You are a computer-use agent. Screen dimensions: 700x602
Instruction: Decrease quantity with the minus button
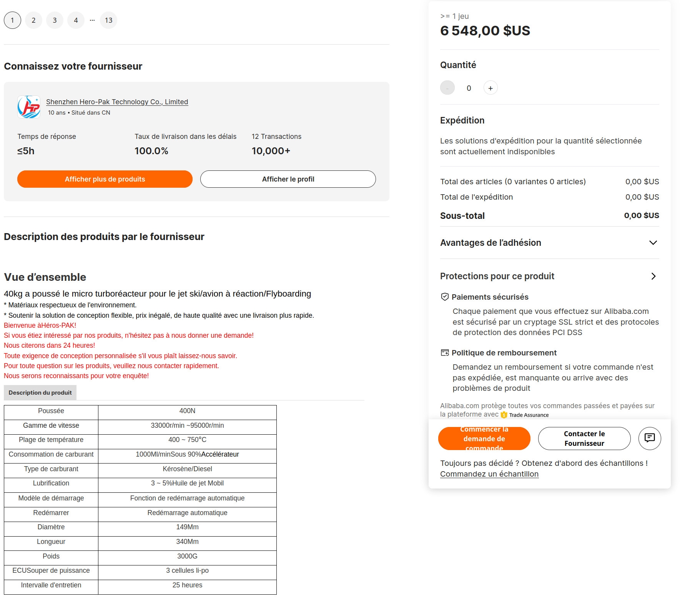click(447, 88)
